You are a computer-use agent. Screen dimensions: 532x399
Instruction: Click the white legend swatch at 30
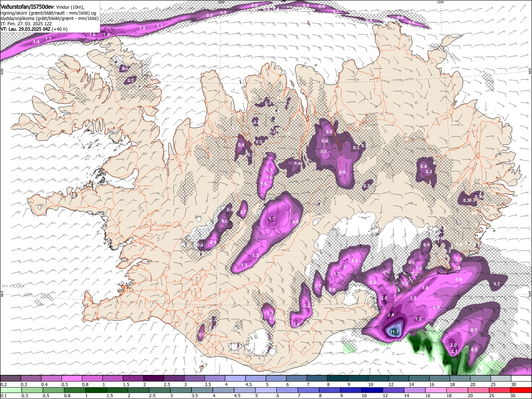coord(521,378)
